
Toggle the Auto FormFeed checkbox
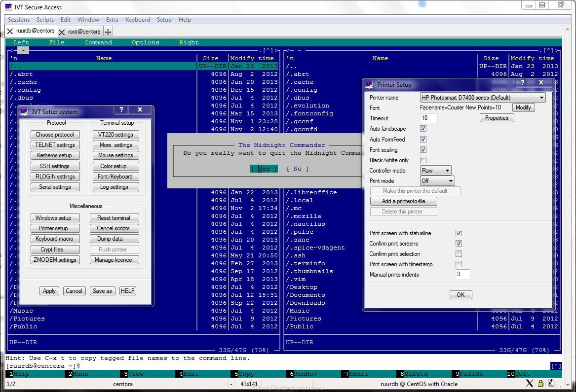(x=423, y=139)
